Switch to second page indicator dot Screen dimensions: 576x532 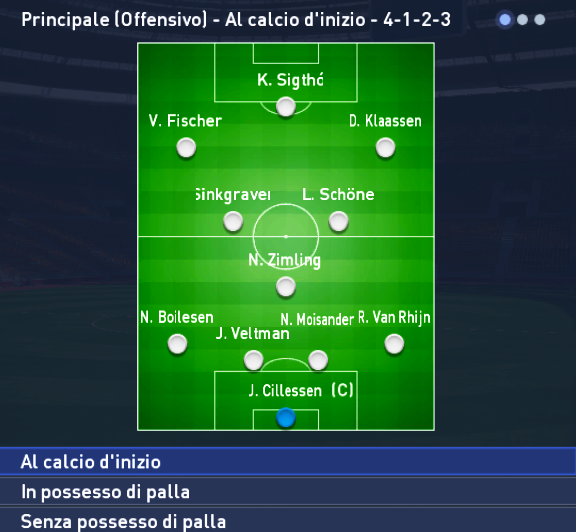click(x=522, y=19)
